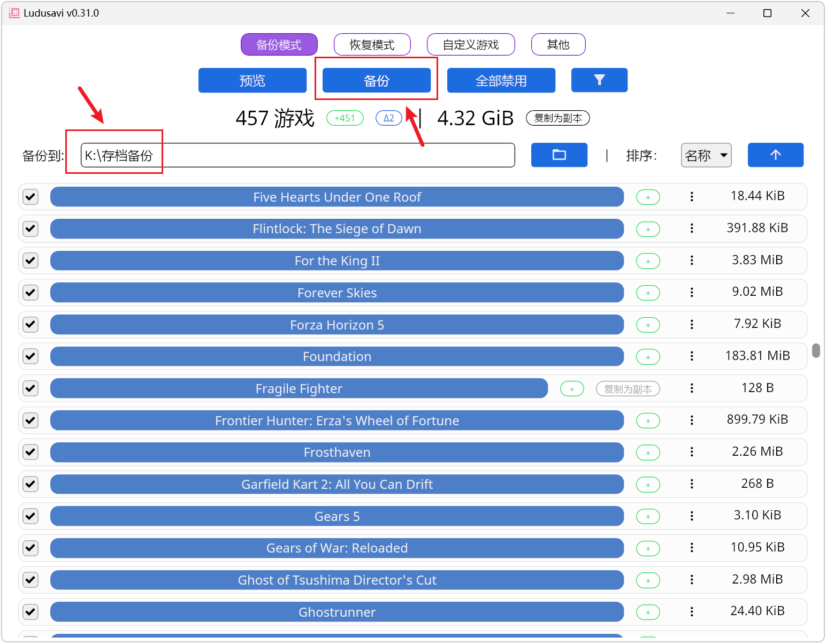
Task: Open the three-dot menu for Ghostrunner
Action: 692,612
